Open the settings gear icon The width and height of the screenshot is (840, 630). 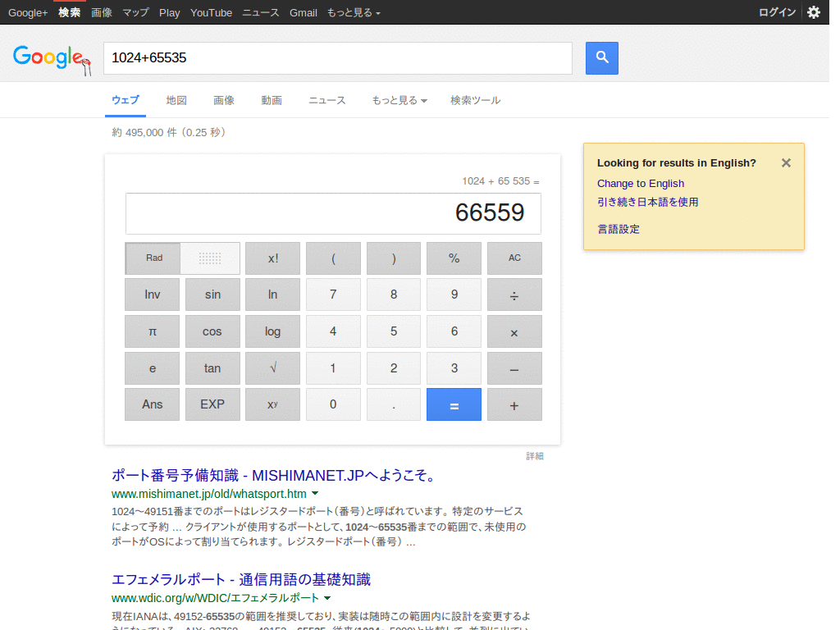coord(813,12)
